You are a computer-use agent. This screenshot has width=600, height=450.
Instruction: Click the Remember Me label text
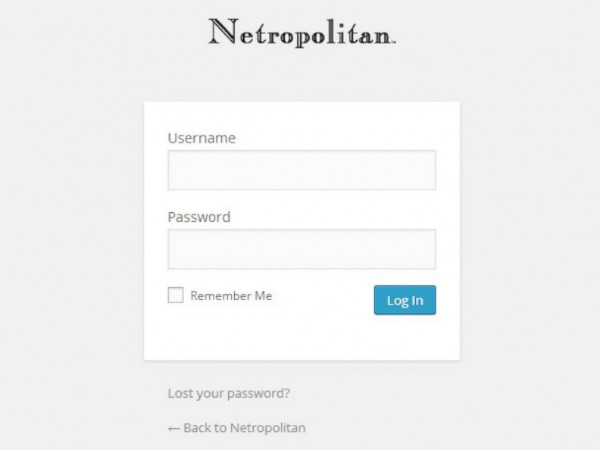coord(231,295)
